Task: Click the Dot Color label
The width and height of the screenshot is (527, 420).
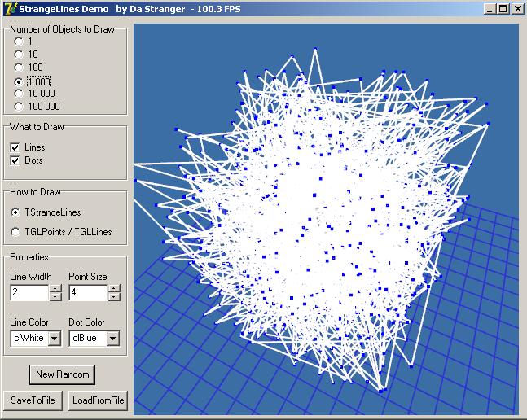Action: click(86, 322)
